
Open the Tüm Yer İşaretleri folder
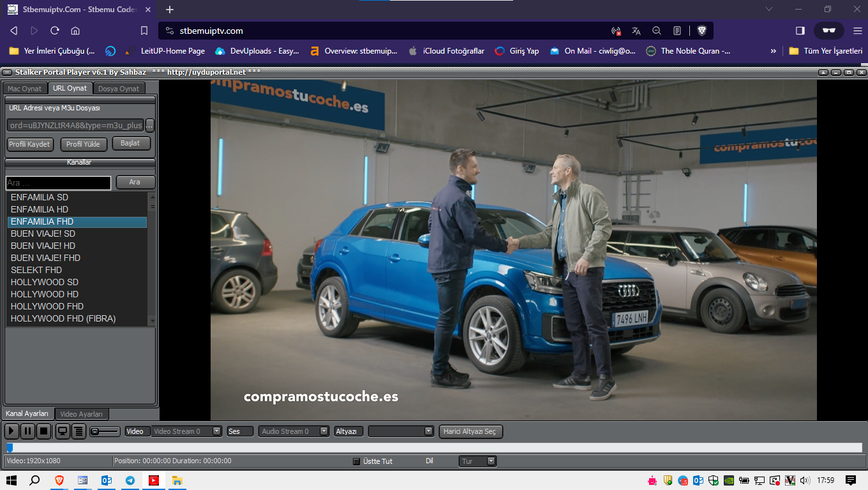tap(826, 51)
